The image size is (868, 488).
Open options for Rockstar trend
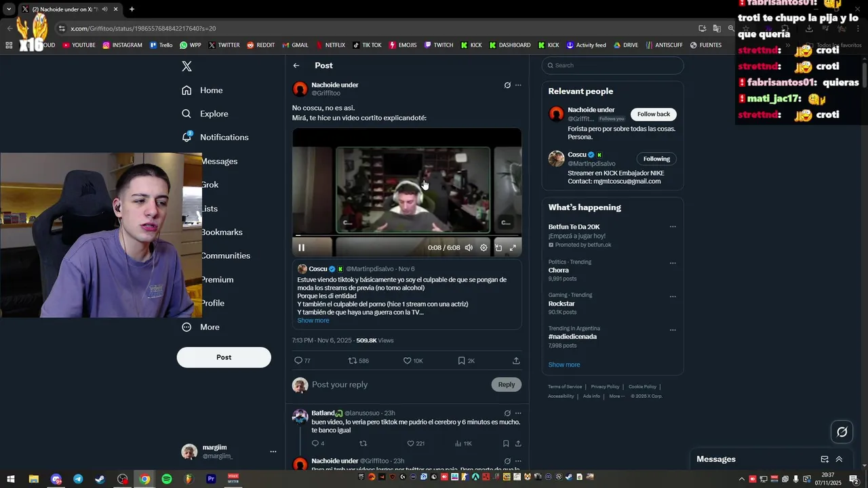673,296
